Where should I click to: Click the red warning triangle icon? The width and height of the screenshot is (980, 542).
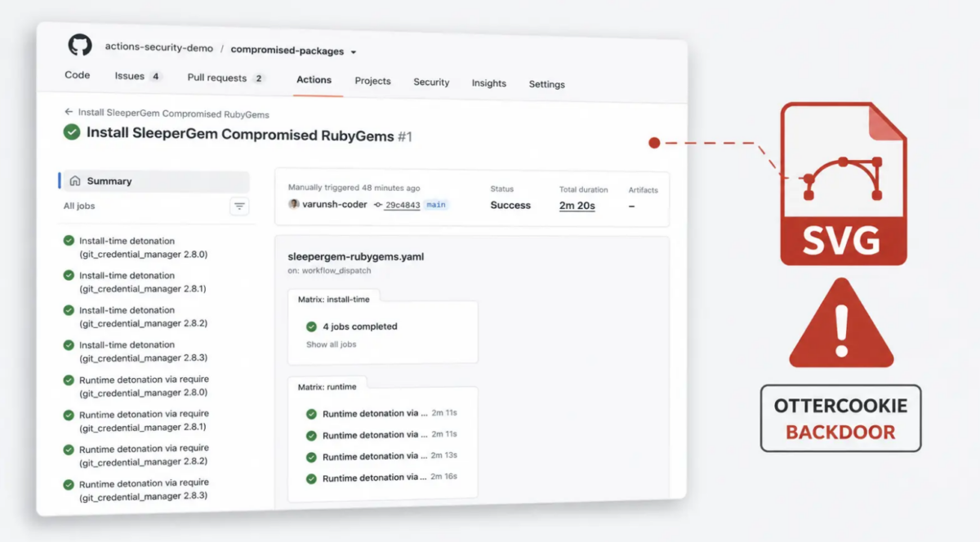842,323
